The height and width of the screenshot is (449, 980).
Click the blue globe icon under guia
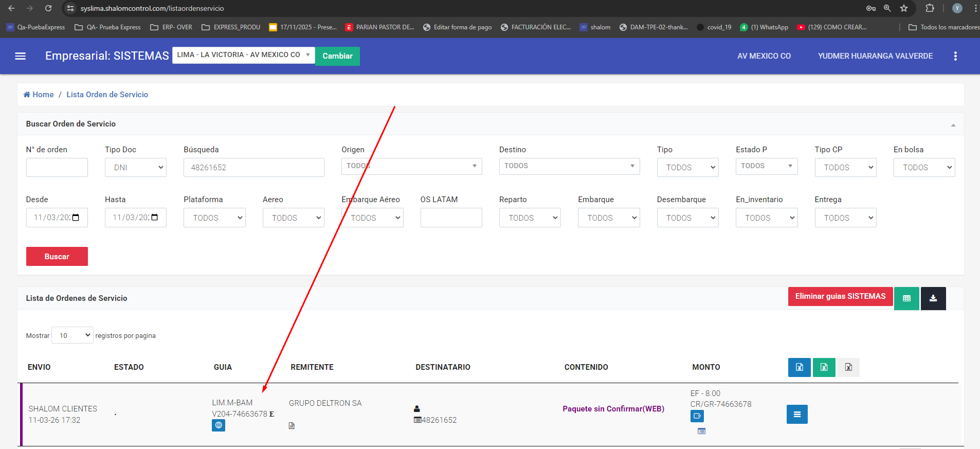[219, 425]
